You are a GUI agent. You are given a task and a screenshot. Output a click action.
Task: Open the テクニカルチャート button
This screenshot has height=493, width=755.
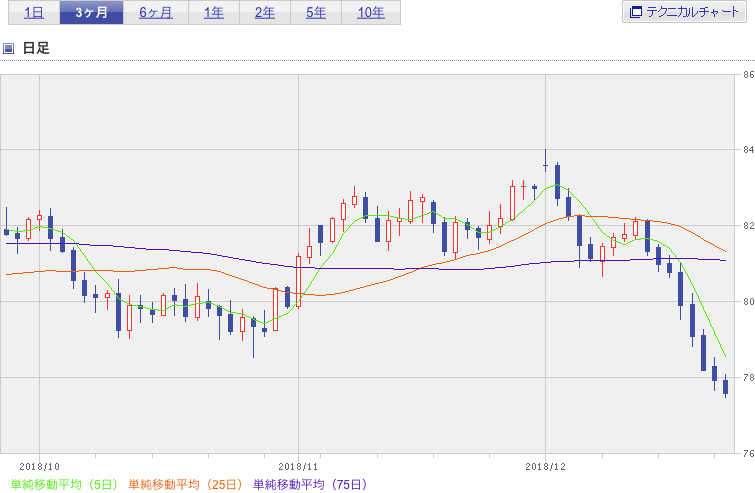click(684, 12)
